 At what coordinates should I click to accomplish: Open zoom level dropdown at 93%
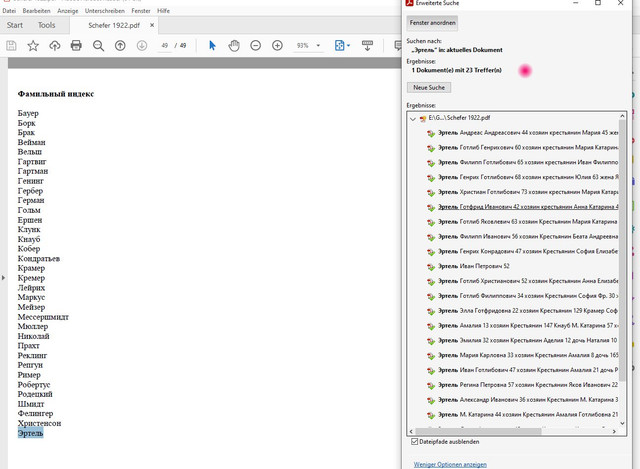coord(318,45)
